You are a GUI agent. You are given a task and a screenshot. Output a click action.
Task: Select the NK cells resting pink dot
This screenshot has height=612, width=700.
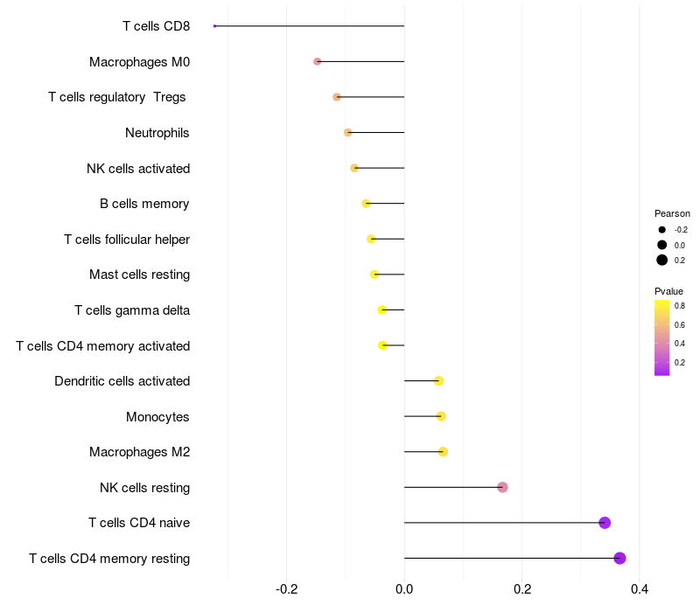(502, 487)
